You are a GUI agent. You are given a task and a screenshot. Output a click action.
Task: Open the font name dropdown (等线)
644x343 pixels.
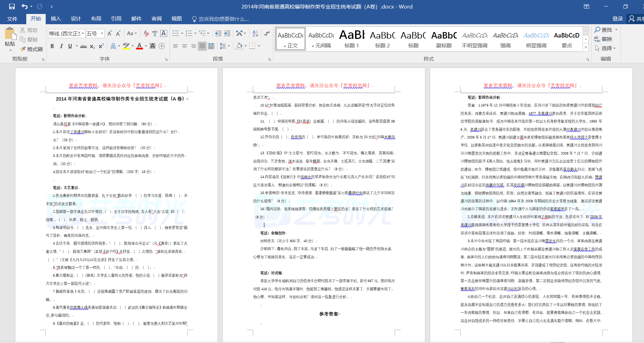coord(83,33)
